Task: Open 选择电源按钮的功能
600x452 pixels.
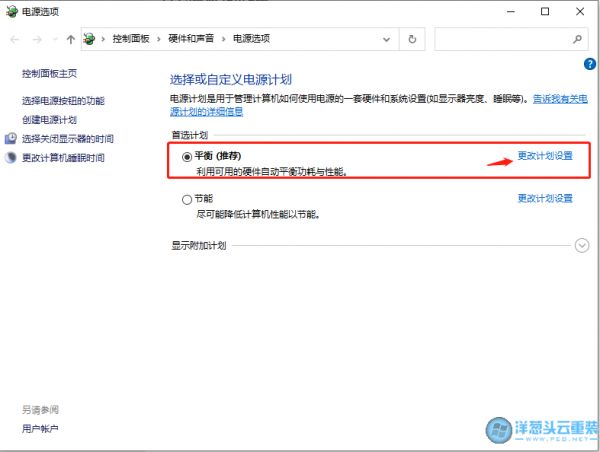Action: [x=63, y=101]
